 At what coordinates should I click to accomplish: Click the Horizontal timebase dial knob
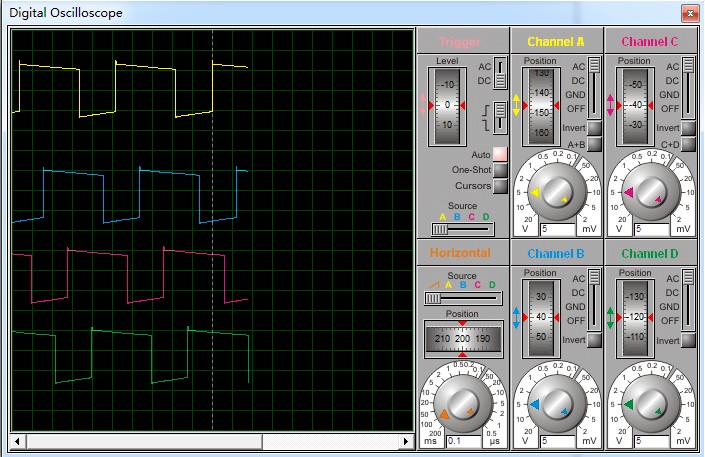point(462,405)
